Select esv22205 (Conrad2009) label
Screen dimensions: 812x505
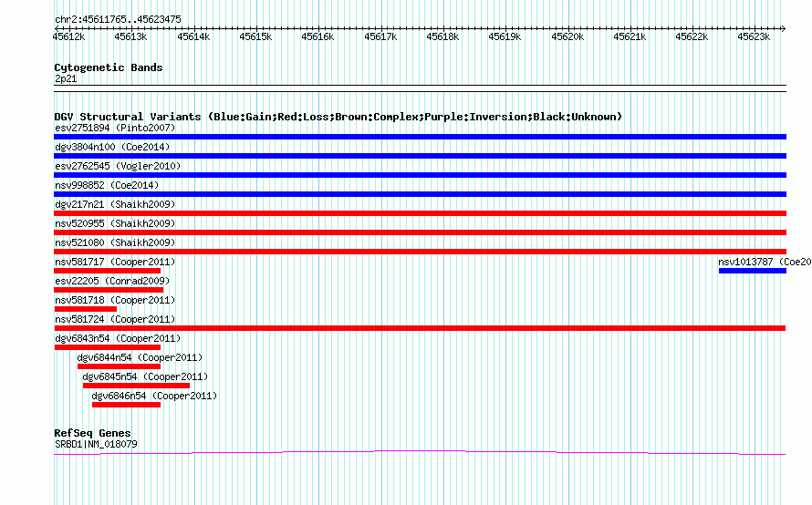coord(112,281)
